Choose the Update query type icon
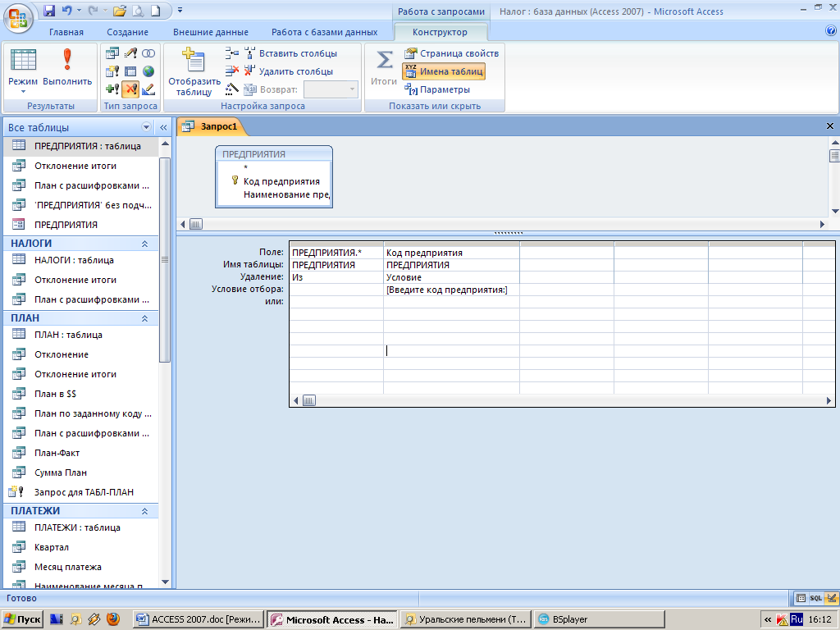840x630 pixels. [130, 53]
